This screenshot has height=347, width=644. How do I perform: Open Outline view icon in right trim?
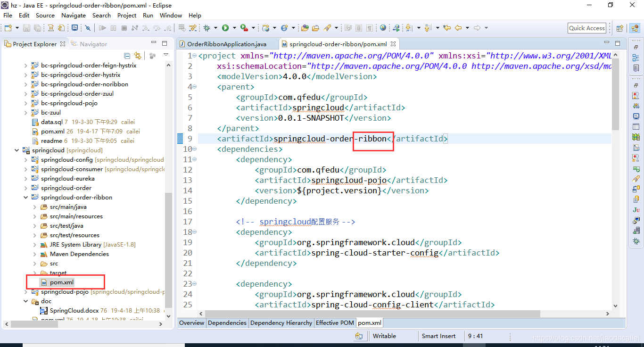pos(636,58)
